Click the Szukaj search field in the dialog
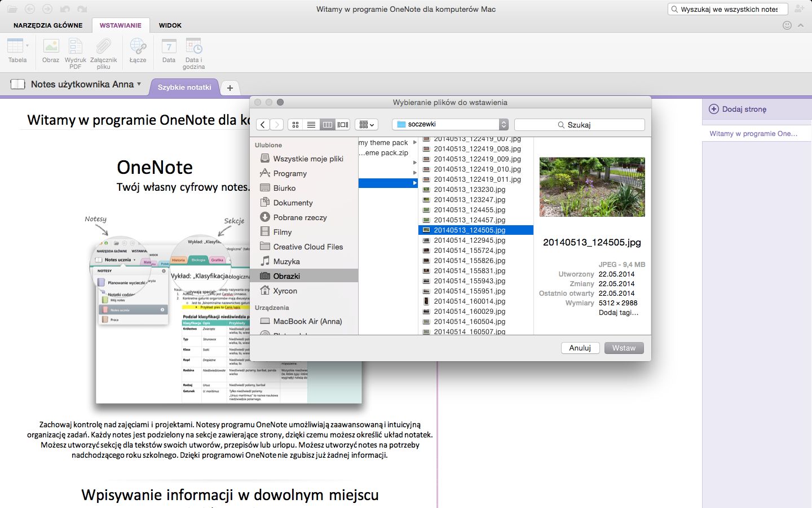This screenshot has height=508, width=812. tap(579, 125)
